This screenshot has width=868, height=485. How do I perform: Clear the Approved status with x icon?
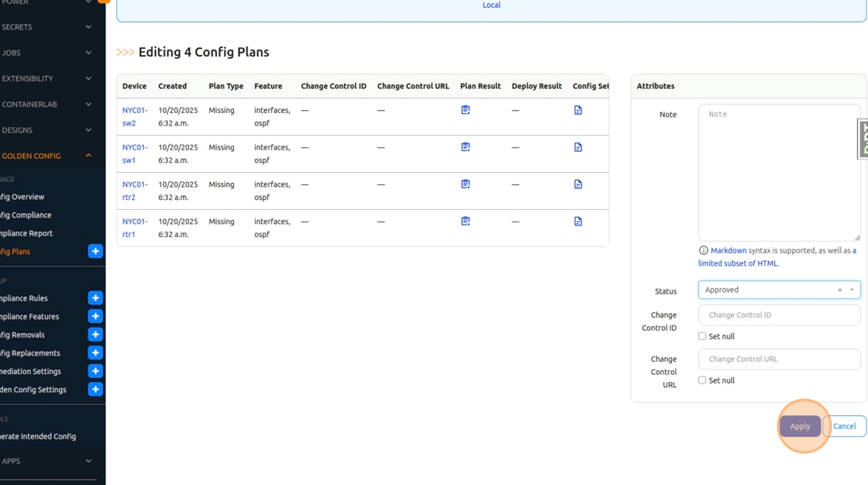(839, 291)
